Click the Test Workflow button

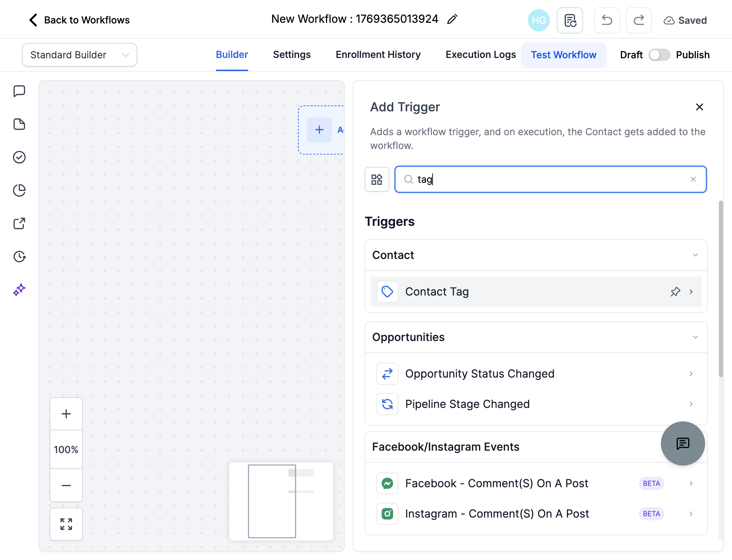click(564, 55)
